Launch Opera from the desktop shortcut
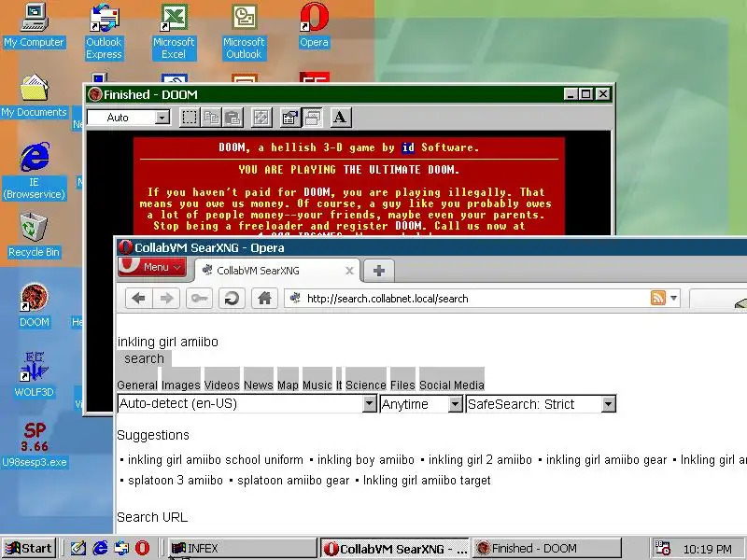This screenshot has height=560, width=747. click(x=314, y=25)
